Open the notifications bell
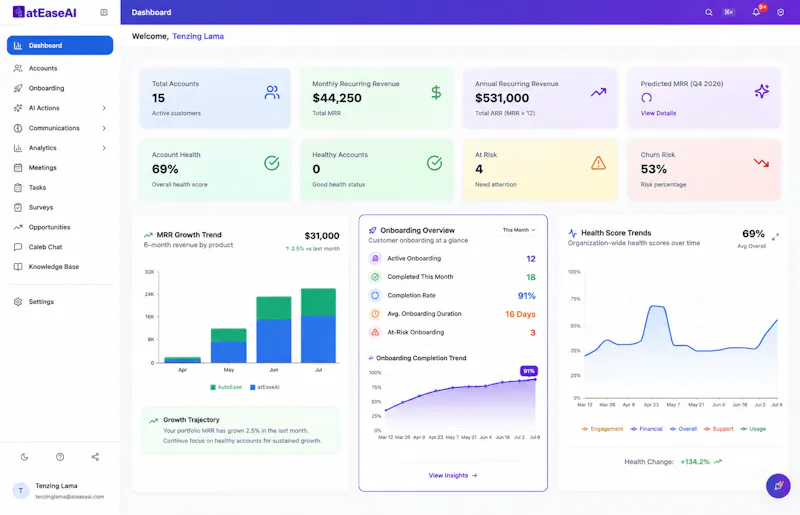Image resolution: width=800 pixels, height=515 pixels. coord(756,12)
